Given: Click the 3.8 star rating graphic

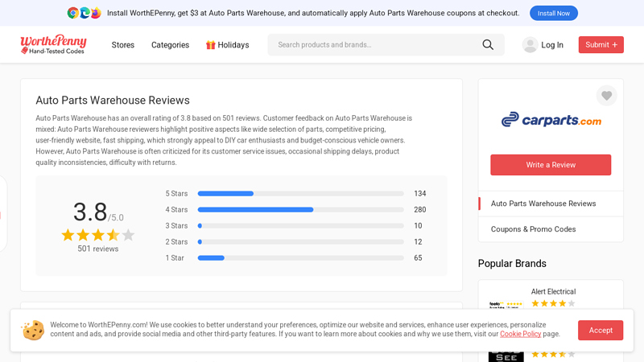Looking at the screenshot, I should [x=98, y=235].
